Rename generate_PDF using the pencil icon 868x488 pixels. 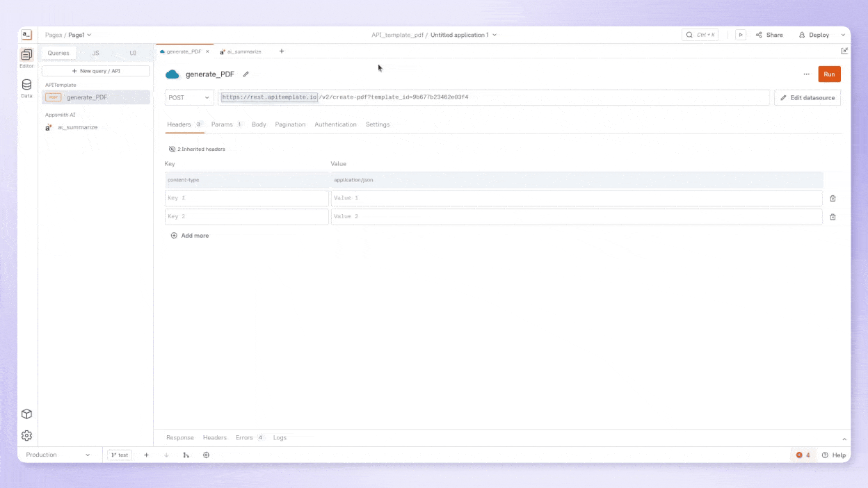(x=246, y=74)
